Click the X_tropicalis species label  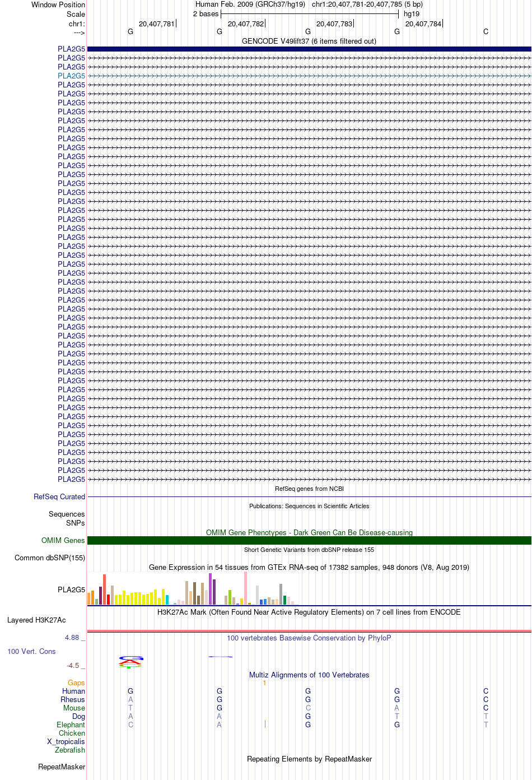66,741
